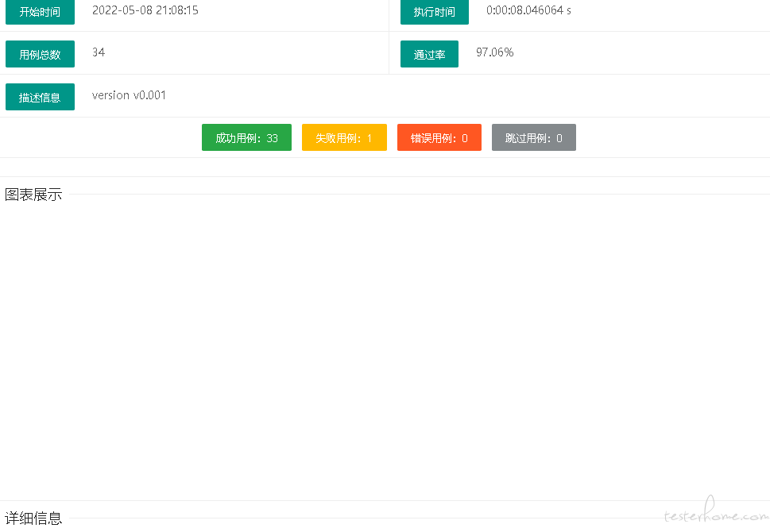Filter by 失败用例: 1 yellow button
The width and height of the screenshot is (770, 532).
(344, 137)
